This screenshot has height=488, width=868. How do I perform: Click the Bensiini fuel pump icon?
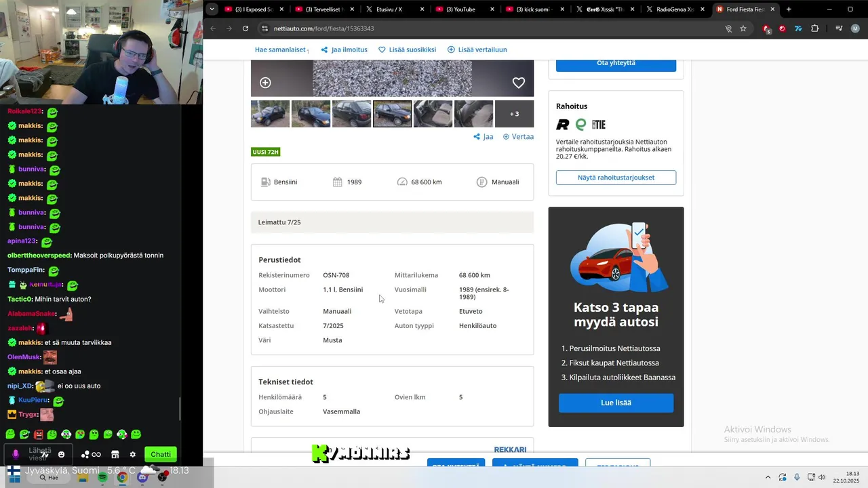[x=266, y=182]
